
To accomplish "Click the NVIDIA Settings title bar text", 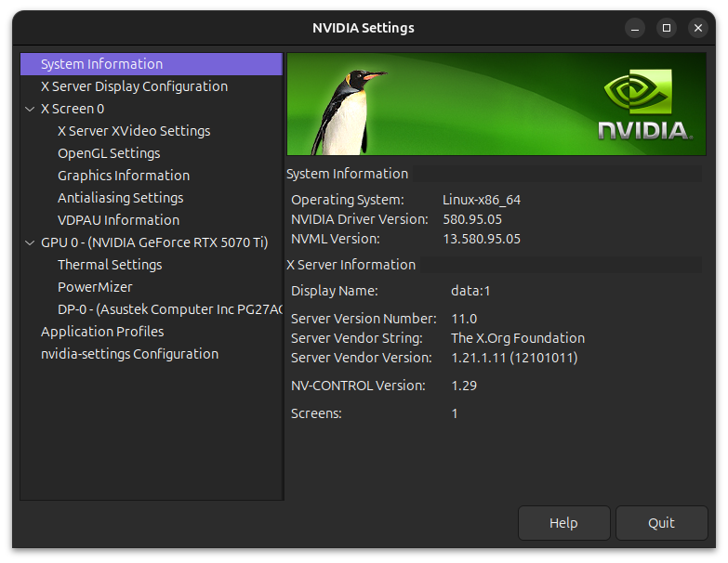I will (x=364, y=28).
